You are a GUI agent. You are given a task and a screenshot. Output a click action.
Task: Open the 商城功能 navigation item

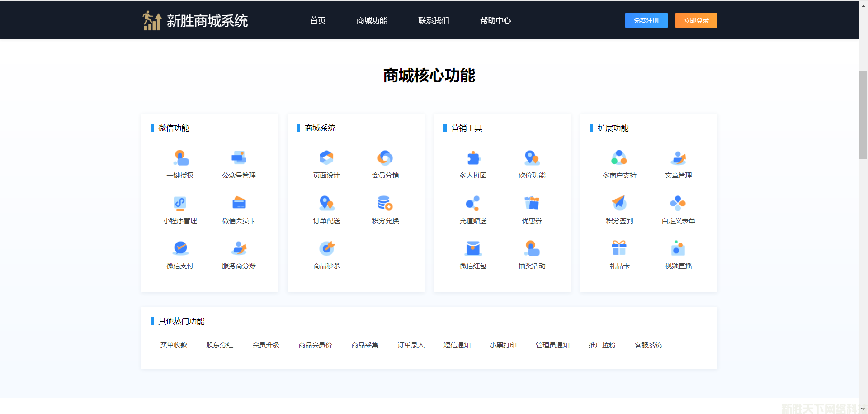[x=372, y=20]
